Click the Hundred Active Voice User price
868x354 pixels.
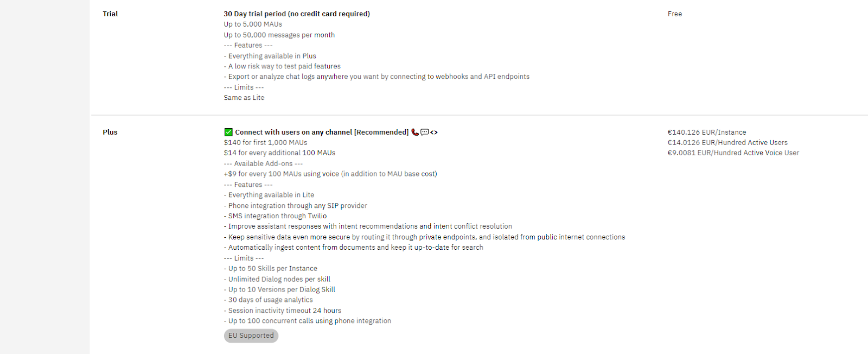(x=733, y=153)
